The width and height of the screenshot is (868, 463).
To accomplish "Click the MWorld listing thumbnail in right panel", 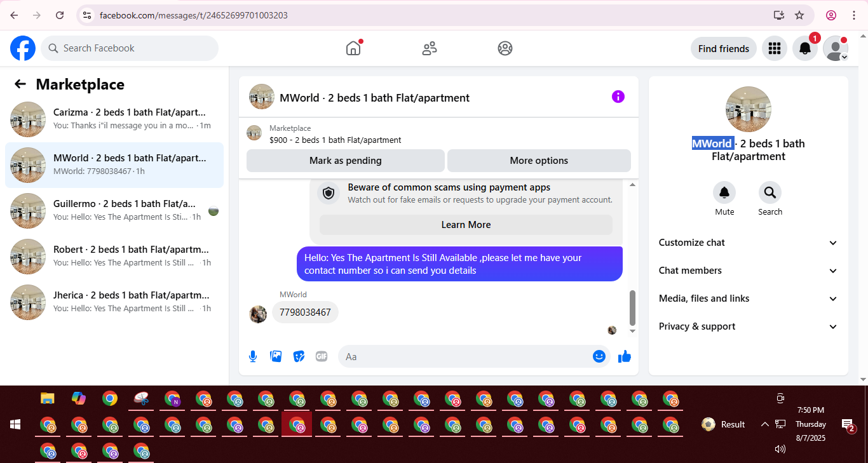I will click(749, 109).
